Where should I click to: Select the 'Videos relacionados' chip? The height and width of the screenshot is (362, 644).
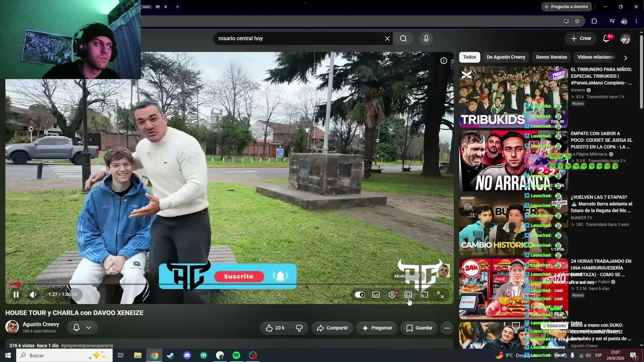point(596,57)
